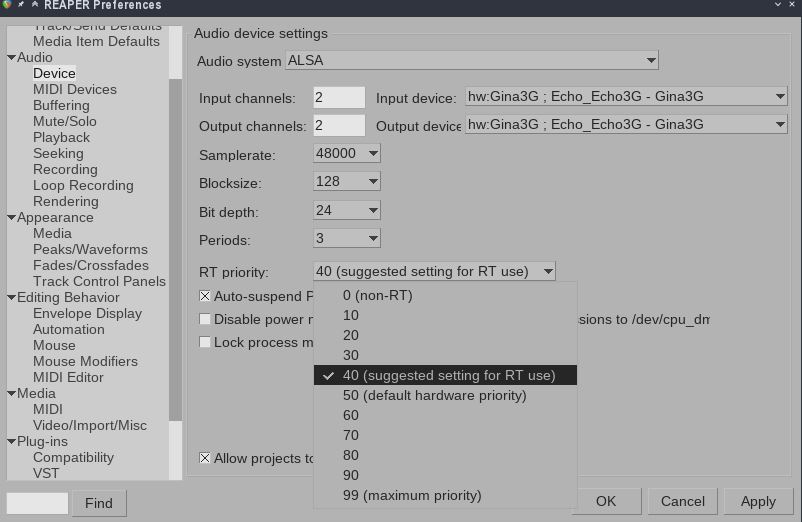The width and height of the screenshot is (802, 522).
Task: Open Track Control Panels page
Action: point(99,281)
